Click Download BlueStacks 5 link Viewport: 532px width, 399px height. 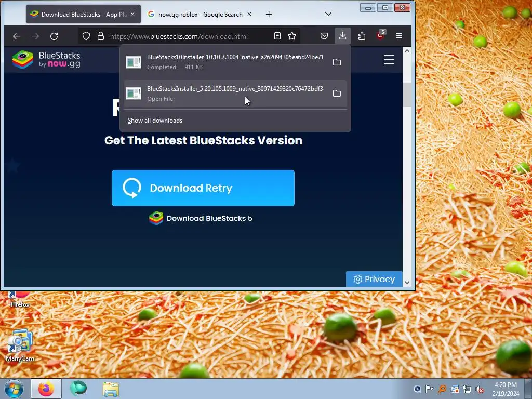tap(201, 218)
